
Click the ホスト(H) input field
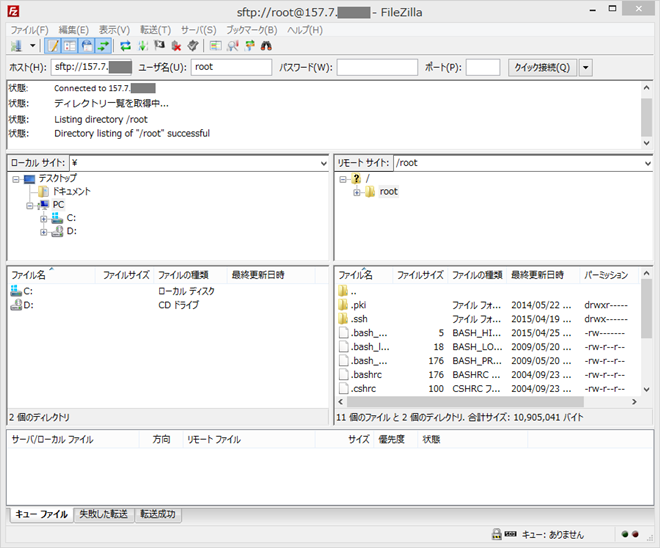[92, 67]
